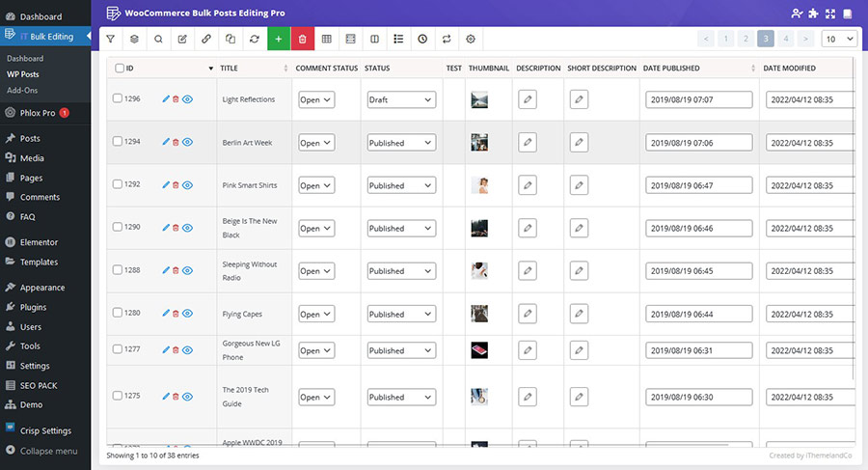Check the box for post 1296
Image resolution: width=868 pixels, height=470 pixels.
pyautogui.click(x=118, y=98)
